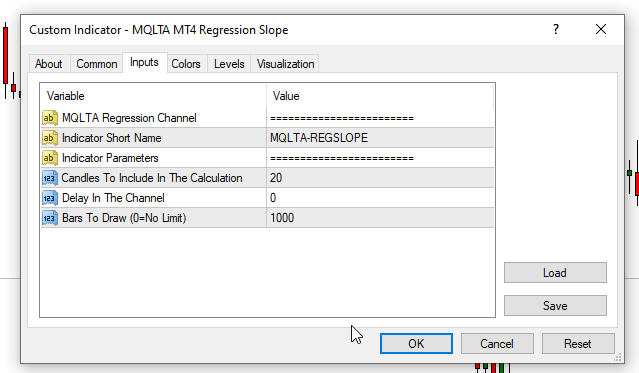
Task: Switch to the About tab
Action: [x=49, y=64]
